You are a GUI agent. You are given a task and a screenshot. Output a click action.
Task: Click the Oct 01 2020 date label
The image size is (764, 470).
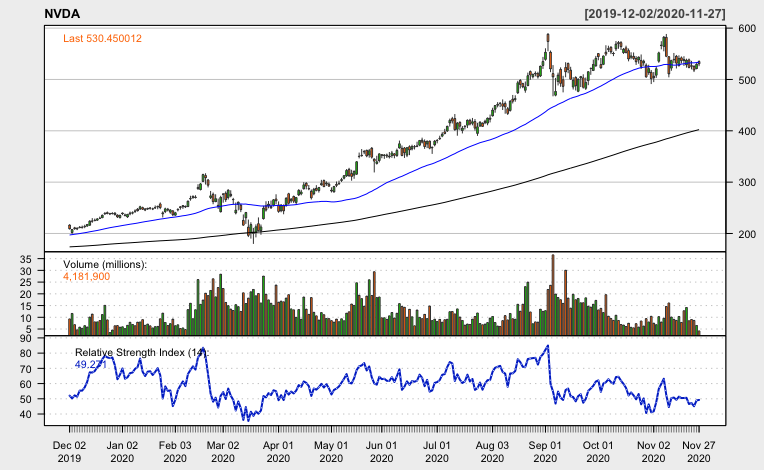598,451
